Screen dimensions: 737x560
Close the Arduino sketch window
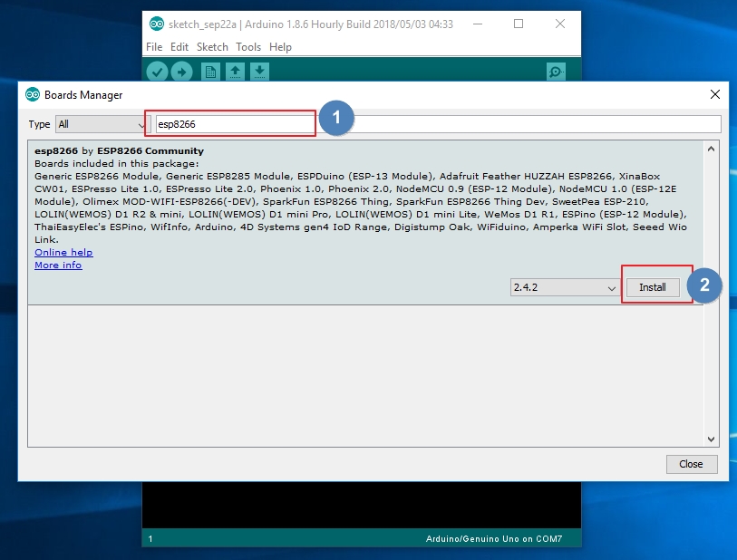pos(560,24)
